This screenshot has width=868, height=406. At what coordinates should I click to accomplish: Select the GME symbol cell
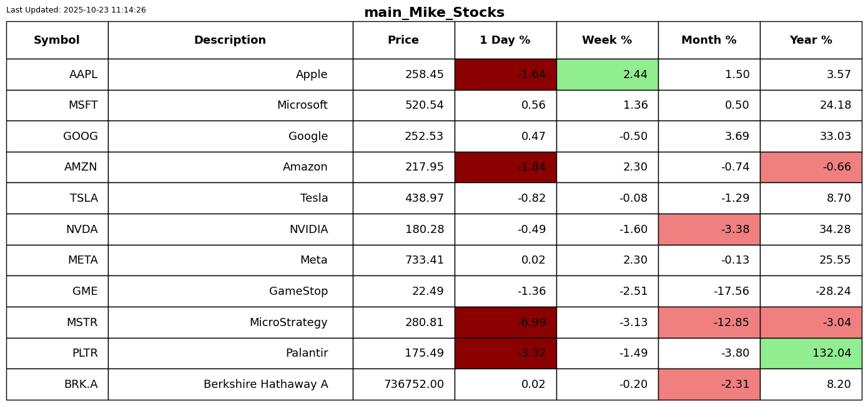tap(57, 291)
